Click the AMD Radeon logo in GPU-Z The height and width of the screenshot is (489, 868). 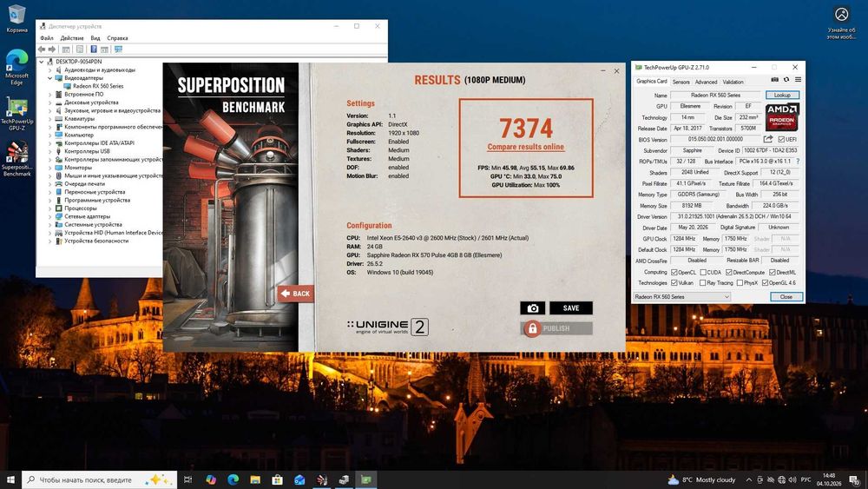pos(782,116)
